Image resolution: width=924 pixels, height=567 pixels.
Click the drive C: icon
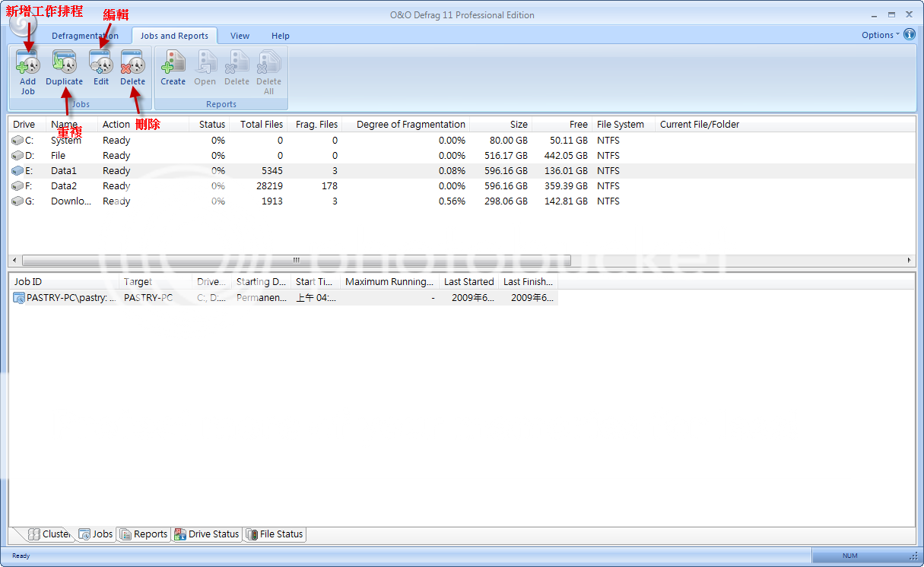click(x=18, y=141)
